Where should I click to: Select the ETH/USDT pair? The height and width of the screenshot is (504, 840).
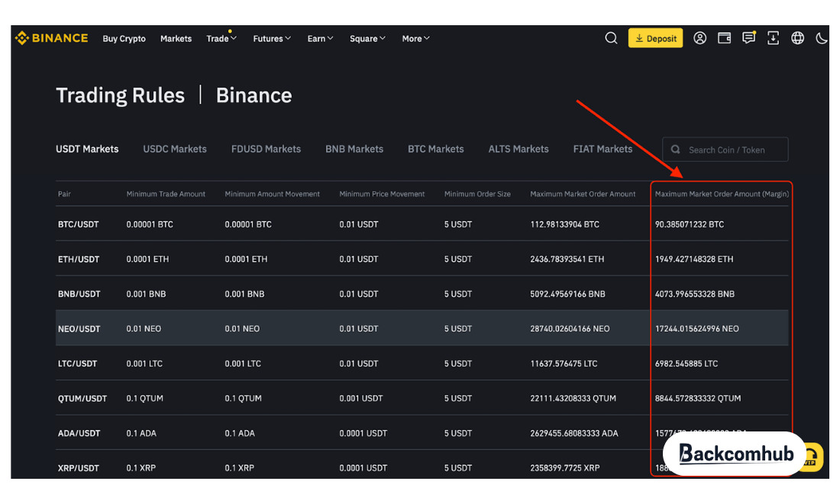(79, 259)
